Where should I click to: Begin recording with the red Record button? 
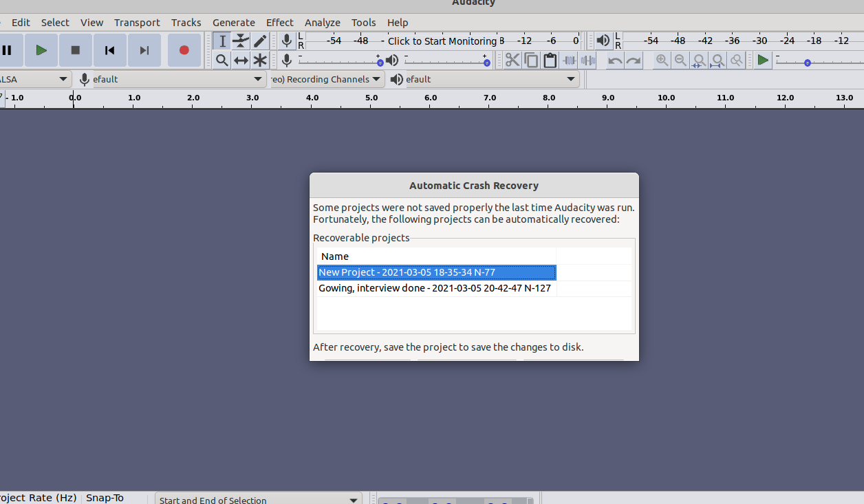184,50
